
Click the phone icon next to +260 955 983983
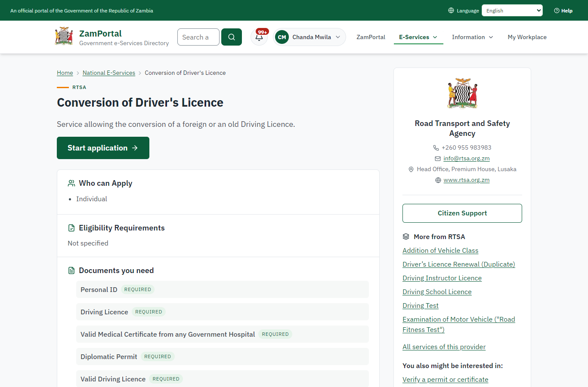point(436,147)
